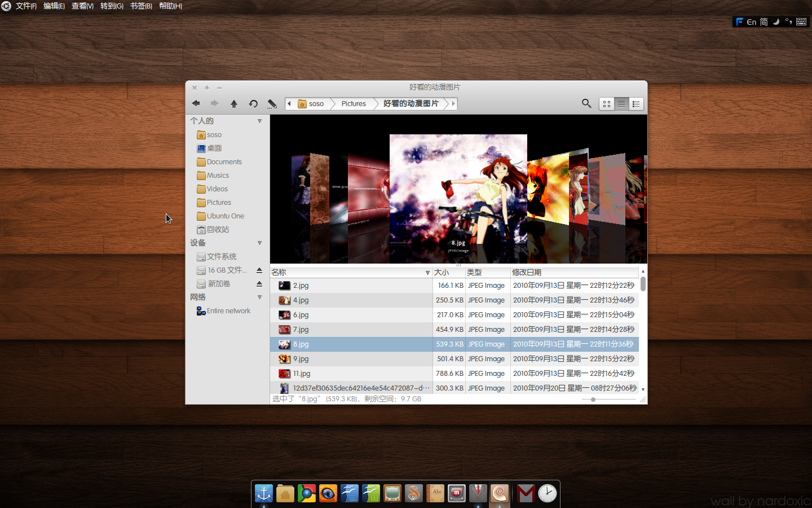The image size is (812, 508).
Task: Click the En input method indicator
Action: pyautogui.click(x=752, y=22)
